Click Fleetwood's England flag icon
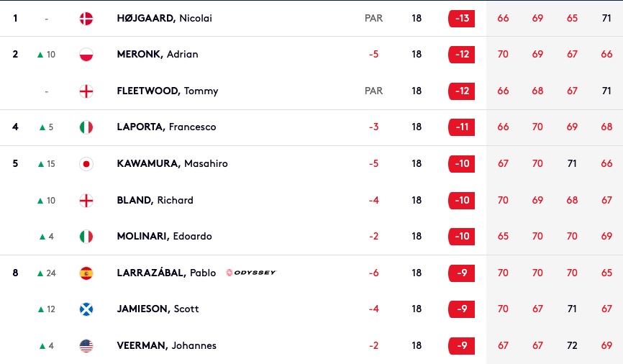 (x=86, y=91)
